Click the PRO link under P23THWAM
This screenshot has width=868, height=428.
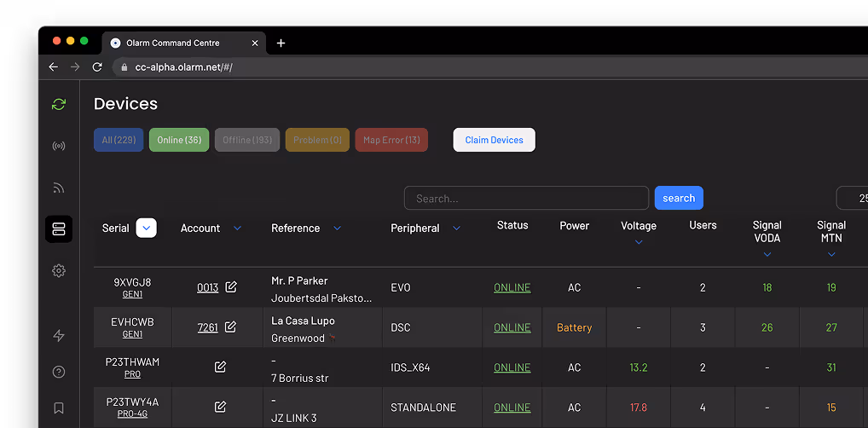click(132, 374)
